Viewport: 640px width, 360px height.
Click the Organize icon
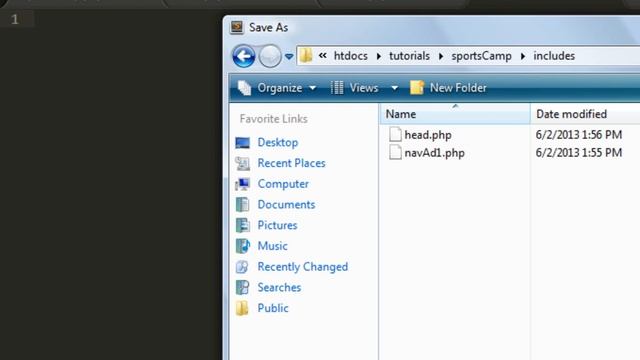tap(244, 88)
